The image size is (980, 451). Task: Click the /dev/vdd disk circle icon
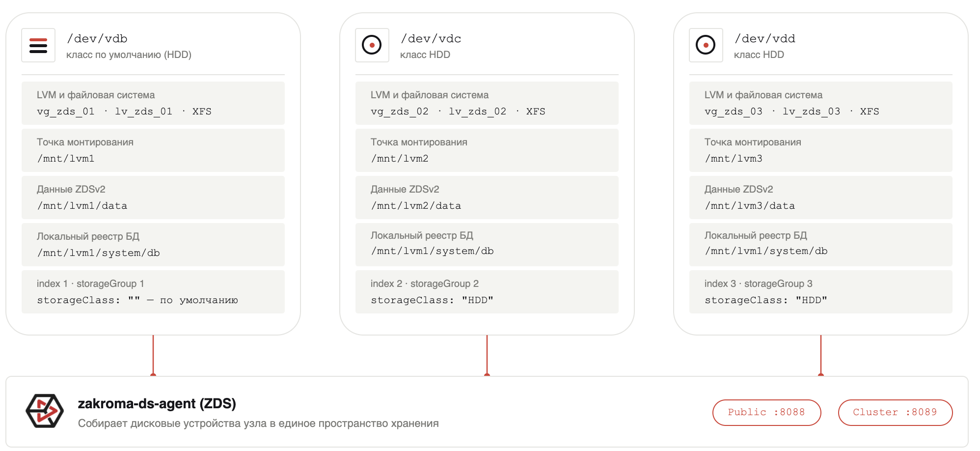pyautogui.click(x=706, y=45)
